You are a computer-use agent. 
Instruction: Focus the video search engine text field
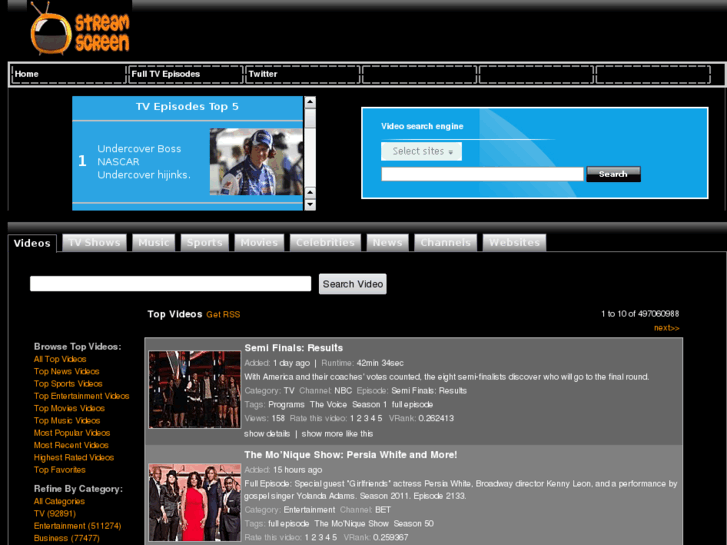pyautogui.click(x=482, y=174)
